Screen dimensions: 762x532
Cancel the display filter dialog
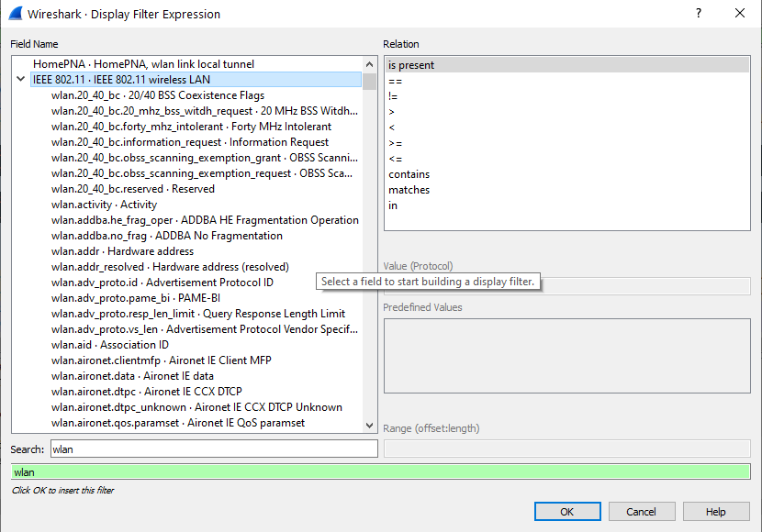[641, 512]
